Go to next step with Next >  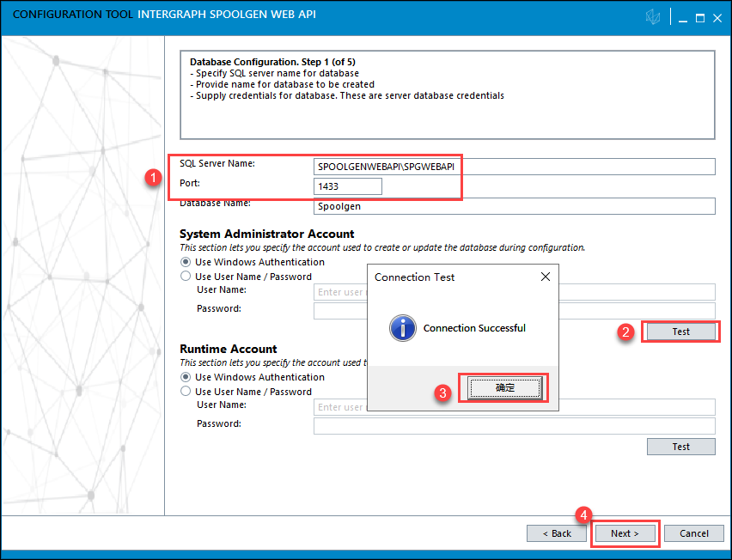coord(625,533)
